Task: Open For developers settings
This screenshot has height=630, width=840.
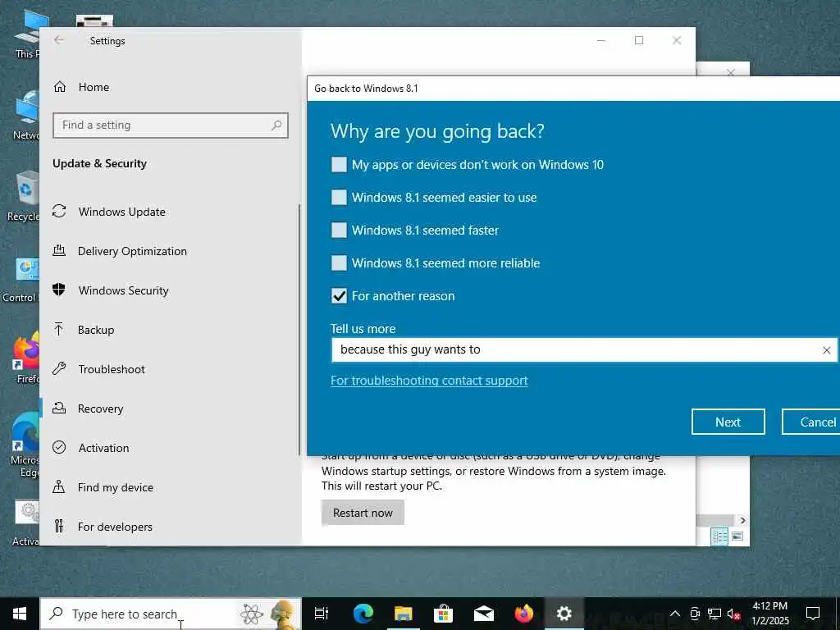Action: (115, 527)
